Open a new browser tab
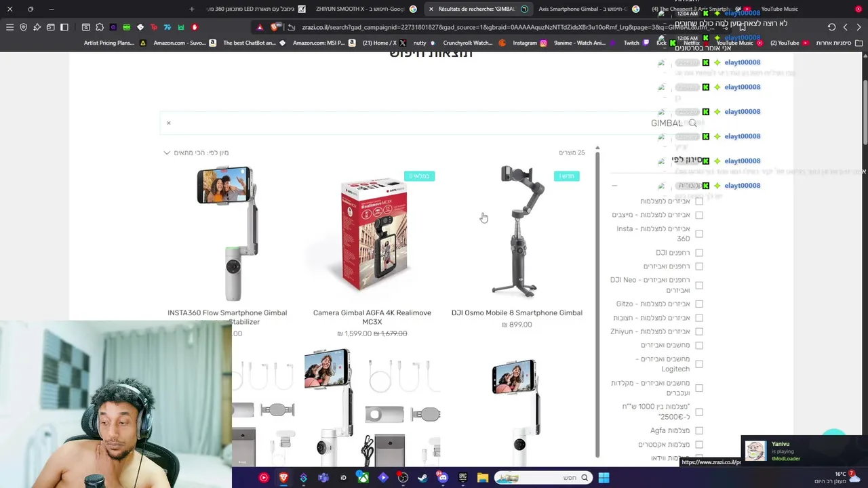The height and width of the screenshot is (488, 868). (x=192, y=9)
